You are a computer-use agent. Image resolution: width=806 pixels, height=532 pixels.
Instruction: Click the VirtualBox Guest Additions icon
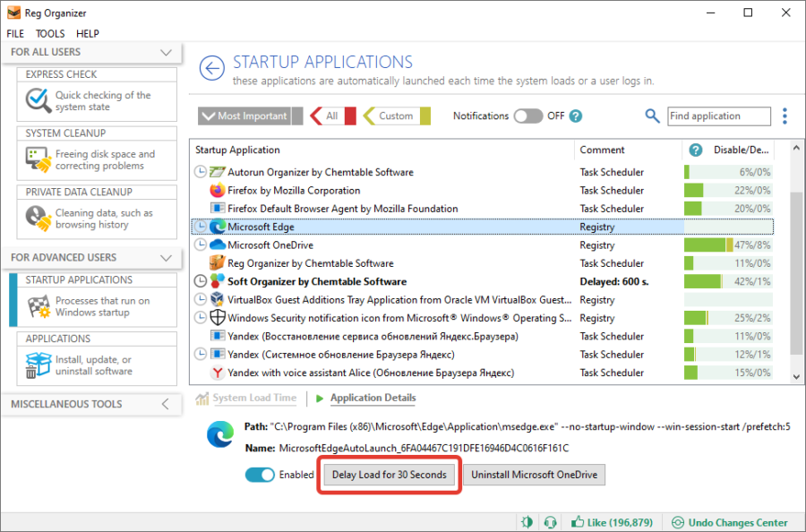tap(218, 300)
